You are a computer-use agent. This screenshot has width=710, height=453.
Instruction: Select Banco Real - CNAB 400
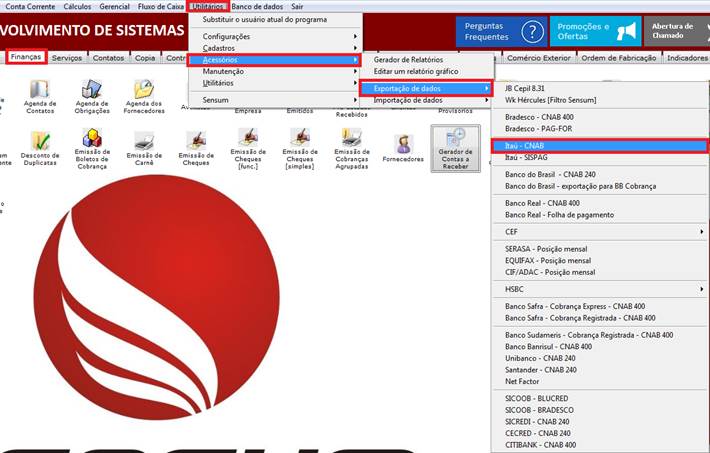click(600, 203)
